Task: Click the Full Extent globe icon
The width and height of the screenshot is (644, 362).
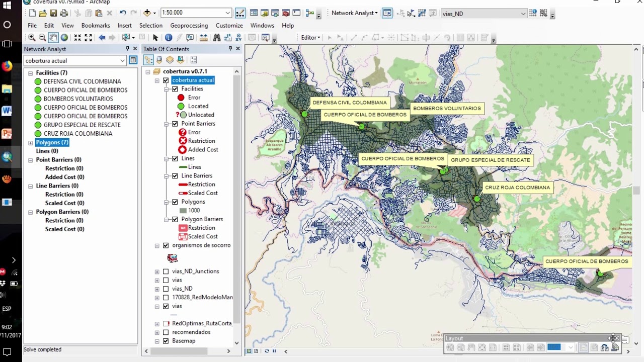Action: (64, 38)
